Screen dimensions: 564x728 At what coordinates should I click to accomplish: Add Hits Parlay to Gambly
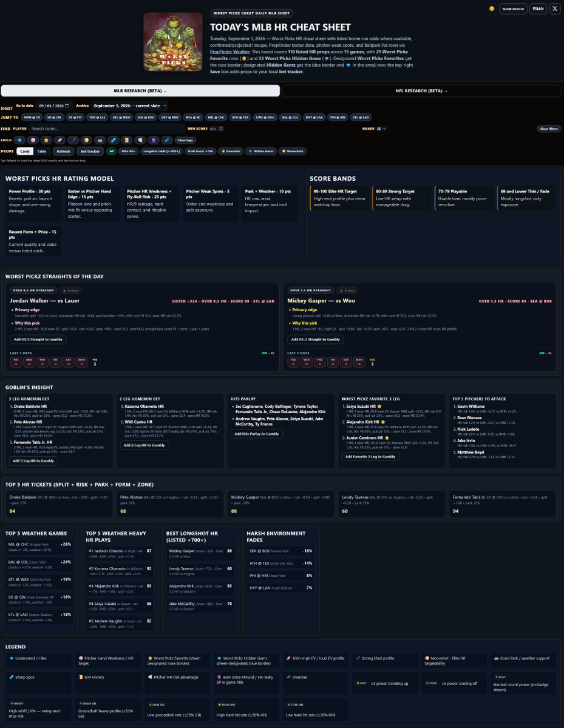pos(257,434)
